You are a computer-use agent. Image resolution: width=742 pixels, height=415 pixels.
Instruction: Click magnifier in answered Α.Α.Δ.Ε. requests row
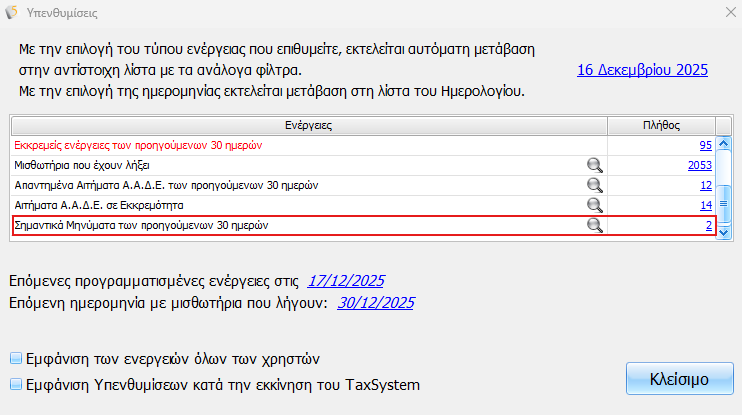click(595, 185)
